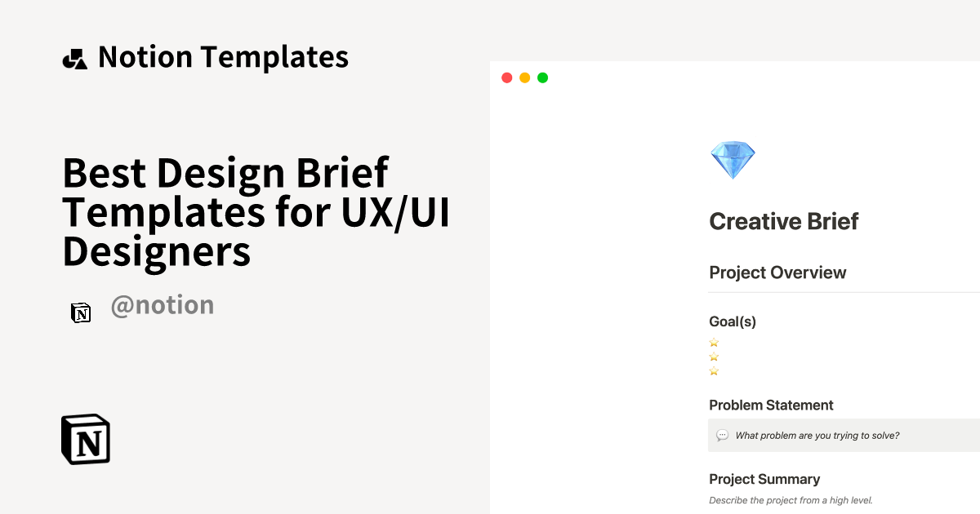Viewport: 980px width, 514px height.
Task: Expand the Project Summary section
Action: tap(764, 479)
